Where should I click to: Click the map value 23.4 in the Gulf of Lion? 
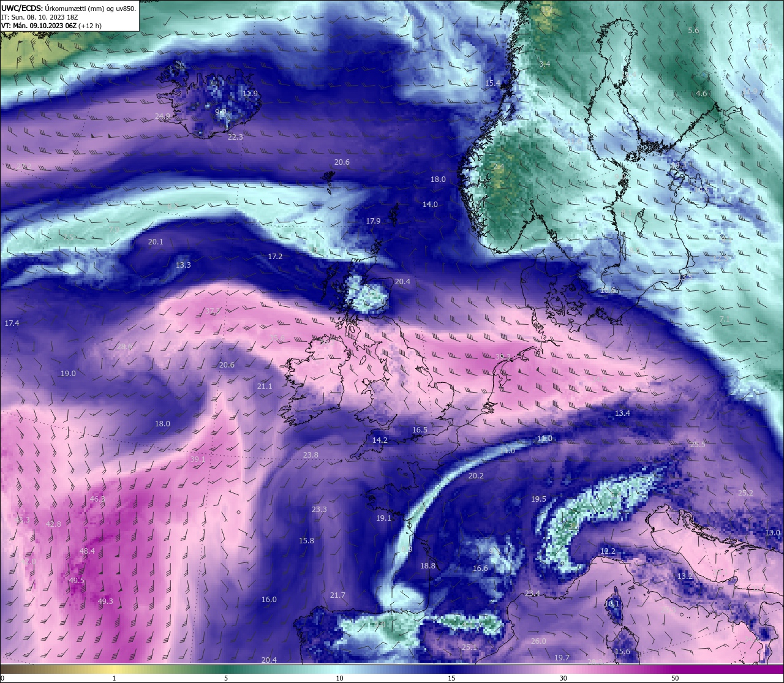click(532, 594)
